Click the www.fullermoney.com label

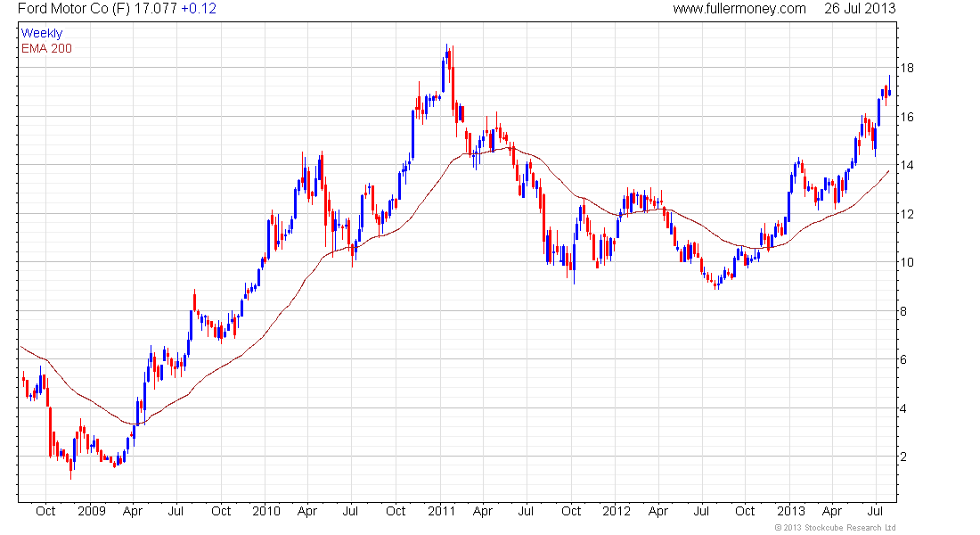click(x=739, y=8)
